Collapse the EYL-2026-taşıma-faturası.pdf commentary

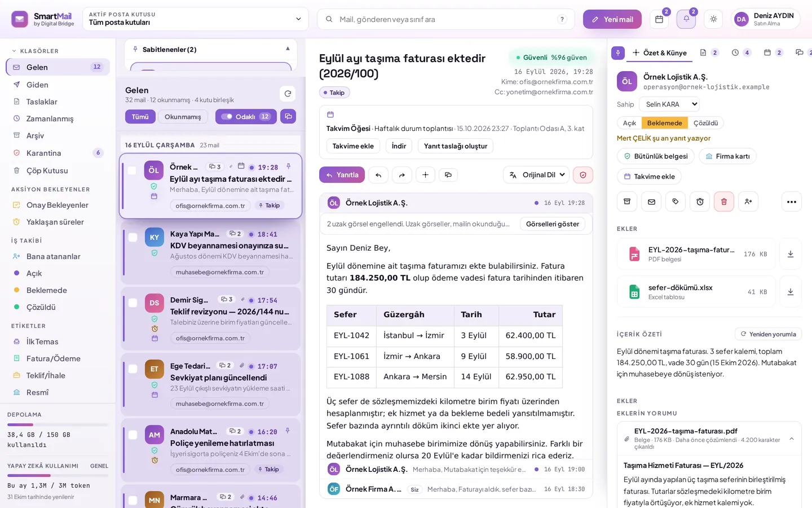tap(791, 439)
